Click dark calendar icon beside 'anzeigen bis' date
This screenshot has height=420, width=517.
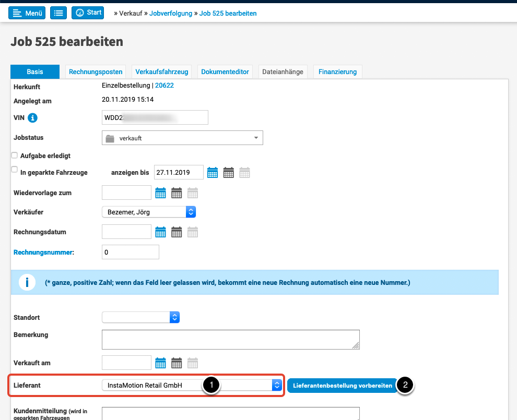[229, 173]
